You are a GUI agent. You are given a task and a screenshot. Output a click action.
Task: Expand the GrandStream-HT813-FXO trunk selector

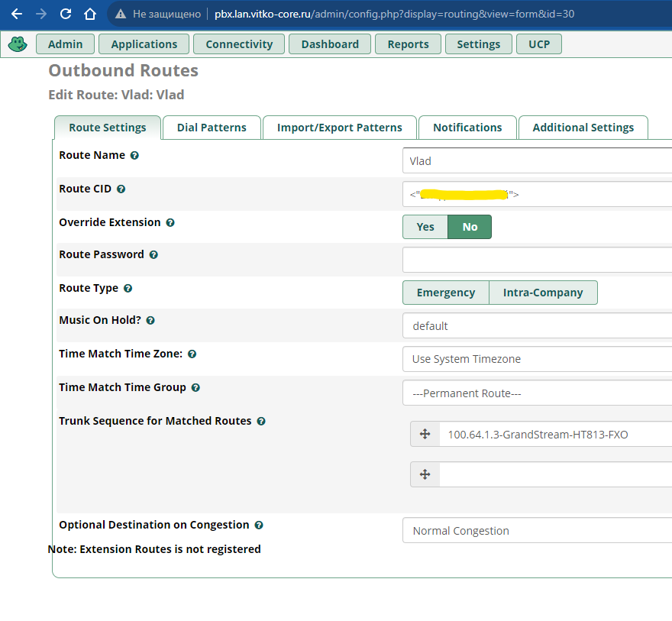(x=555, y=435)
